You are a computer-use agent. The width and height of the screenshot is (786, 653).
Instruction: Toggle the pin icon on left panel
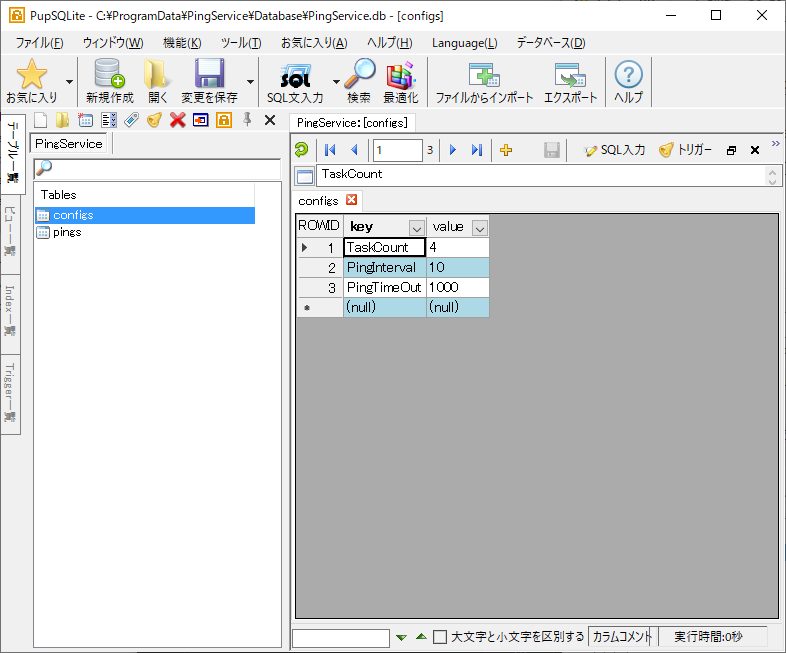coord(247,120)
